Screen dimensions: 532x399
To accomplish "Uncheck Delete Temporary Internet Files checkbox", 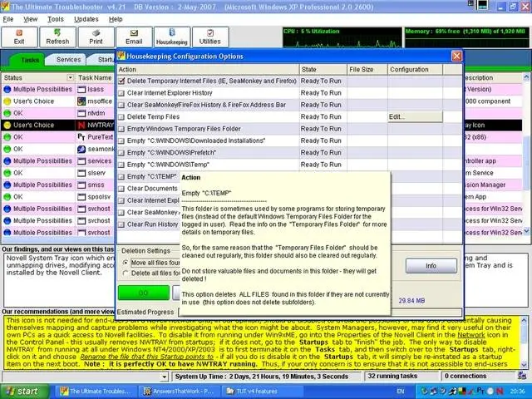I will [x=121, y=81].
